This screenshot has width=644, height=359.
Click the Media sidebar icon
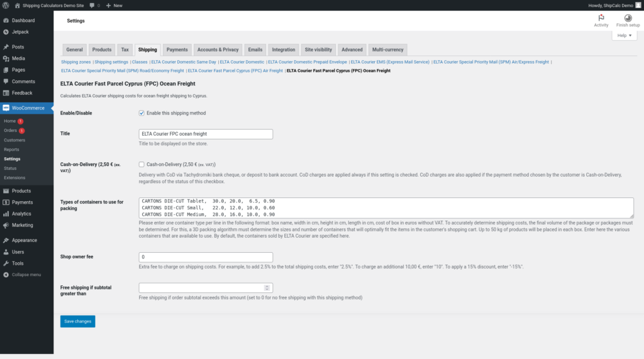coord(6,58)
